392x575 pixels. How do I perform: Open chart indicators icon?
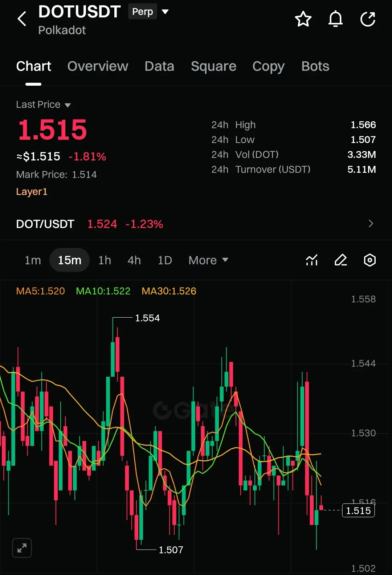click(x=312, y=260)
